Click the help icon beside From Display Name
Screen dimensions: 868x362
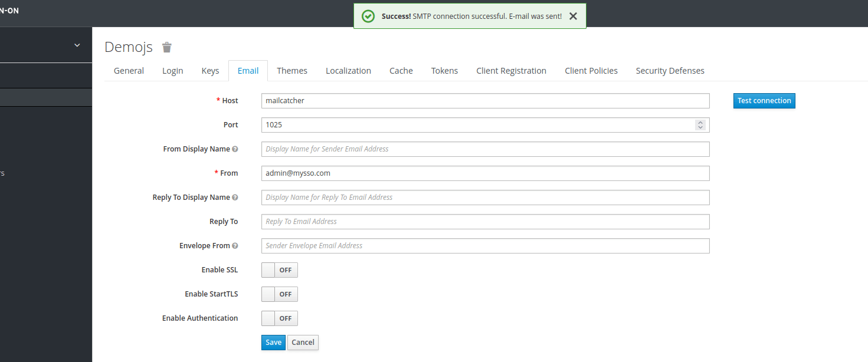235,149
